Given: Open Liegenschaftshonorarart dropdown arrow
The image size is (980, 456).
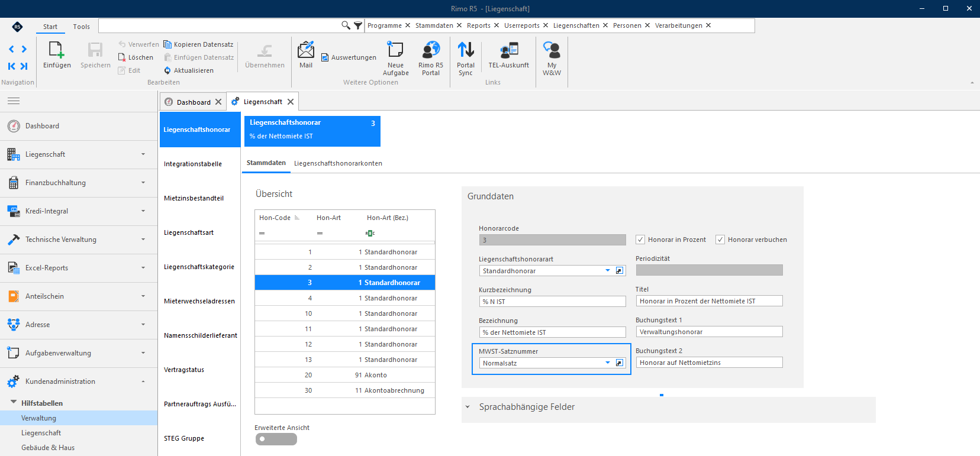Looking at the screenshot, I should pyautogui.click(x=608, y=271).
